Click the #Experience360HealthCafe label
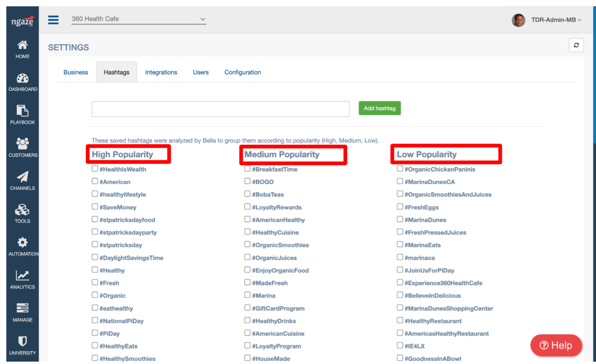 444,283
